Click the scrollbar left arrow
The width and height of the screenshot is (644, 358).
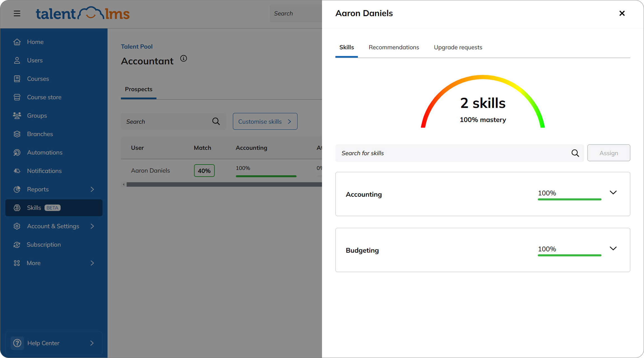pos(124,185)
